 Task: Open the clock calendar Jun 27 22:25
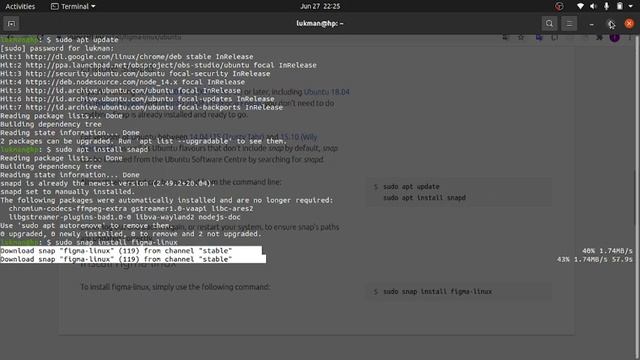click(320, 7)
